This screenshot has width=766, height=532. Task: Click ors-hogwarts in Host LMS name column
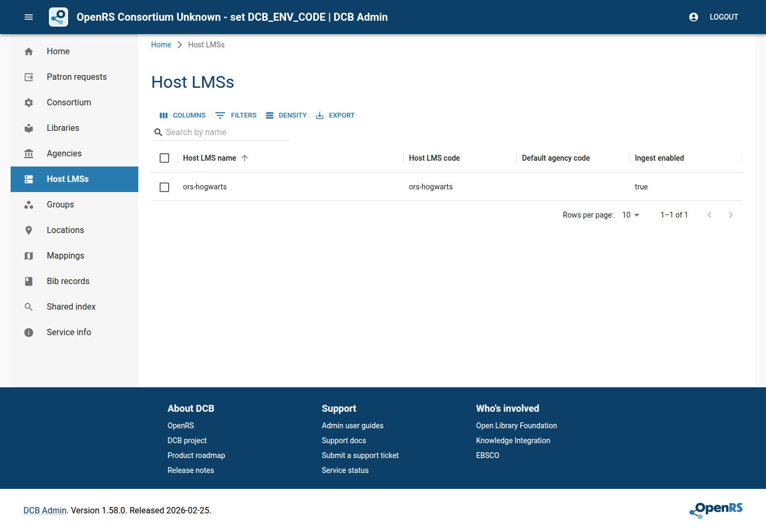pyautogui.click(x=205, y=187)
